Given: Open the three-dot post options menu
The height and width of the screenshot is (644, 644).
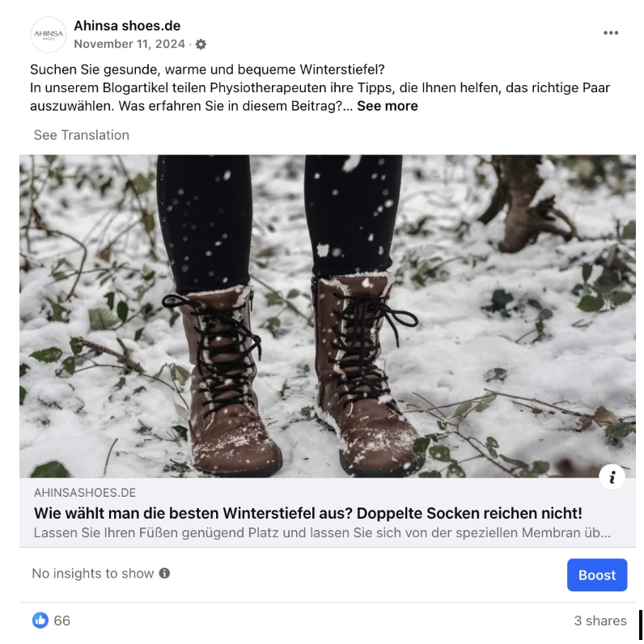Looking at the screenshot, I should tap(610, 33).
